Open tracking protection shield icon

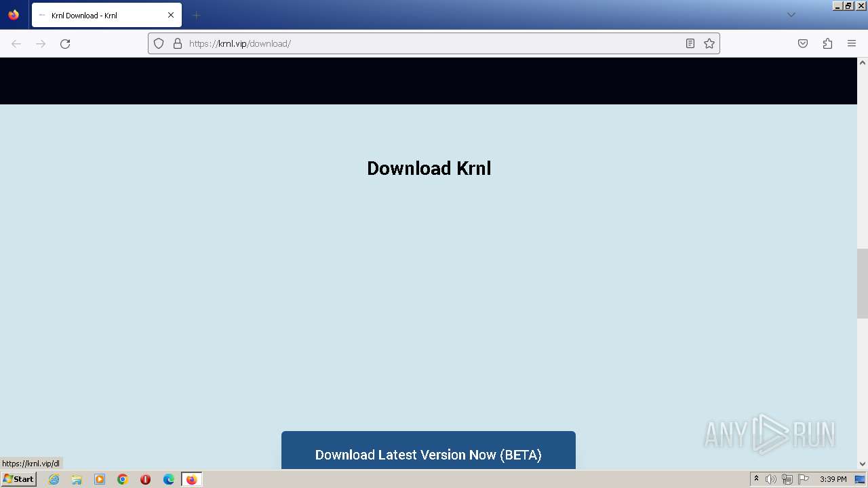[159, 43]
